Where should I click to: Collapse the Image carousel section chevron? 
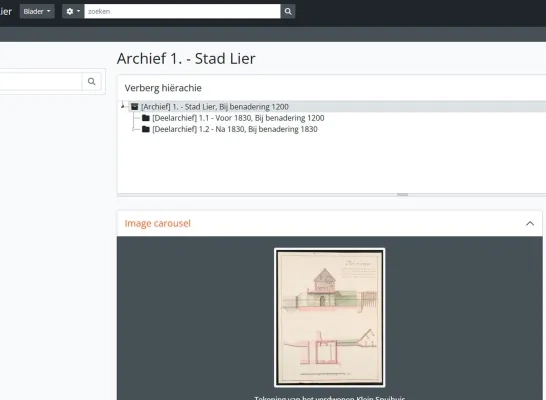(530, 223)
